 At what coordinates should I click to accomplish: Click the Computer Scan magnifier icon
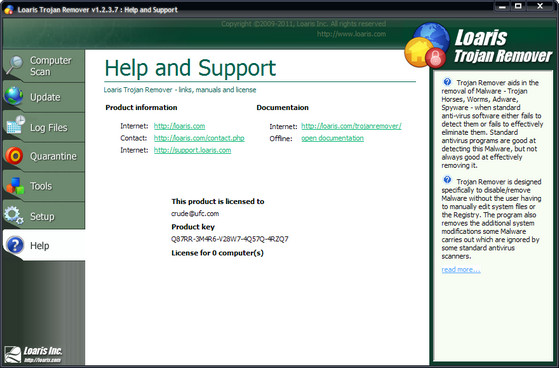(15, 65)
